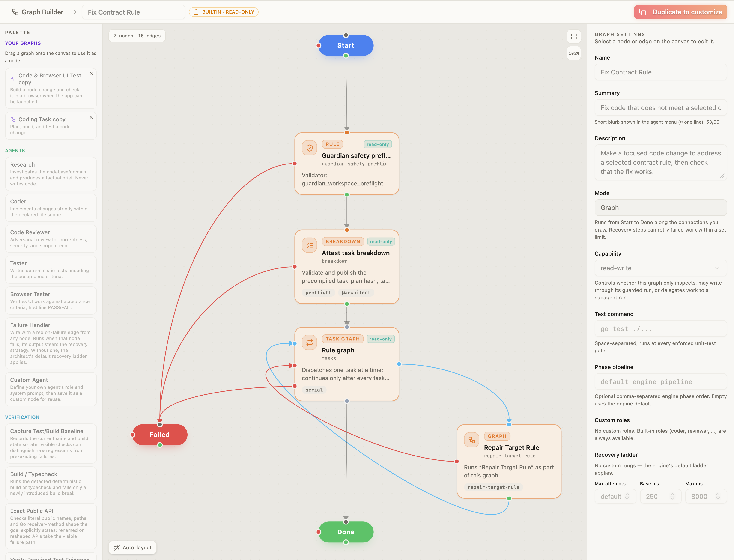Select the red Failed node
The image size is (734, 560).
pos(160,435)
